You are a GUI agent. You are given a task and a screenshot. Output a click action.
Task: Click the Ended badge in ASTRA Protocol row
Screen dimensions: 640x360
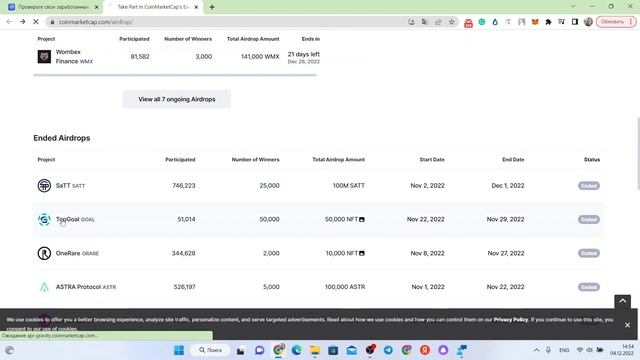[x=589, y=287]
